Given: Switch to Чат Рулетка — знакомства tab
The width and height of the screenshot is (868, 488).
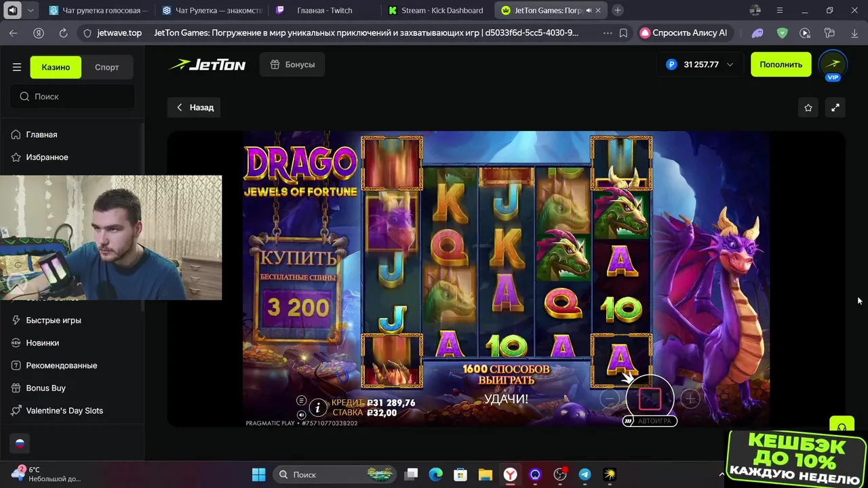Looking at the screenshot, I should pos(212,10).
